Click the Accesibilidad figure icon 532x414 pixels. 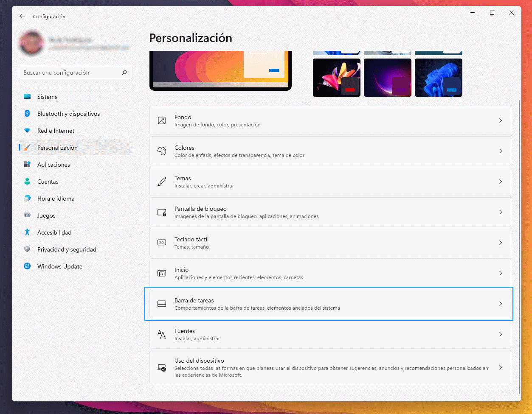pyautogui.click(x=27, y=232)
